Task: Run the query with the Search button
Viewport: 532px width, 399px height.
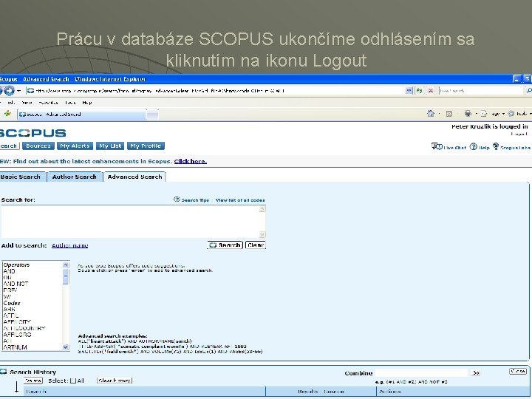Action: point(225,245)
